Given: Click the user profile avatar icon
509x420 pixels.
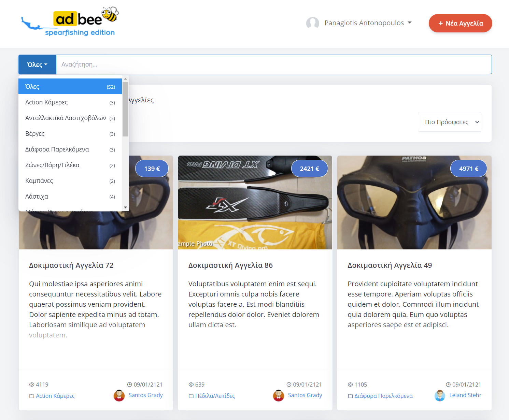Looking at the screenshot, I should click(312, 23).
